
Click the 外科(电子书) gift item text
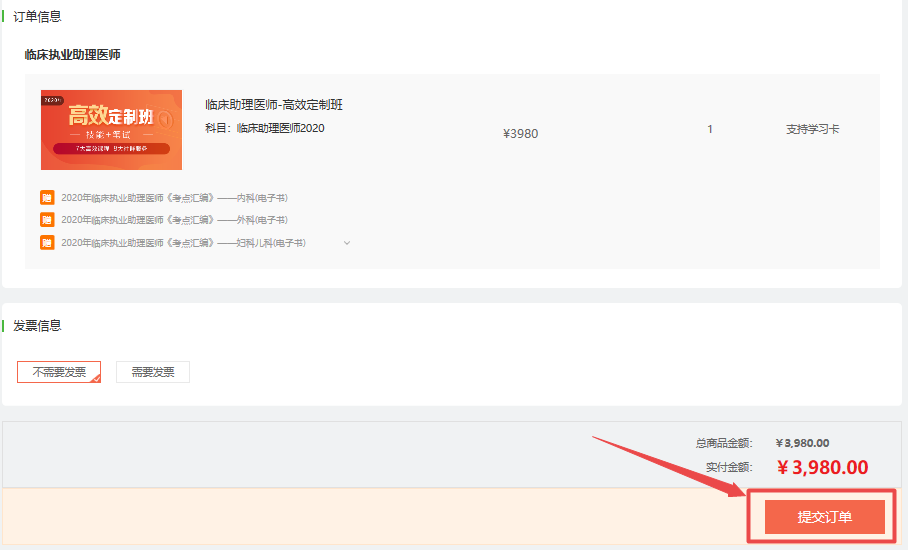[x=174, y=220]
